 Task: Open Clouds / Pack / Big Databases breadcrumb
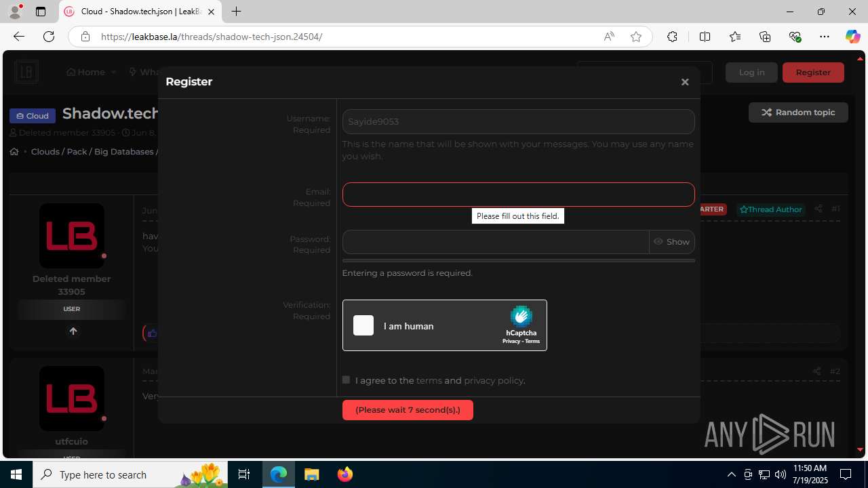92,151
